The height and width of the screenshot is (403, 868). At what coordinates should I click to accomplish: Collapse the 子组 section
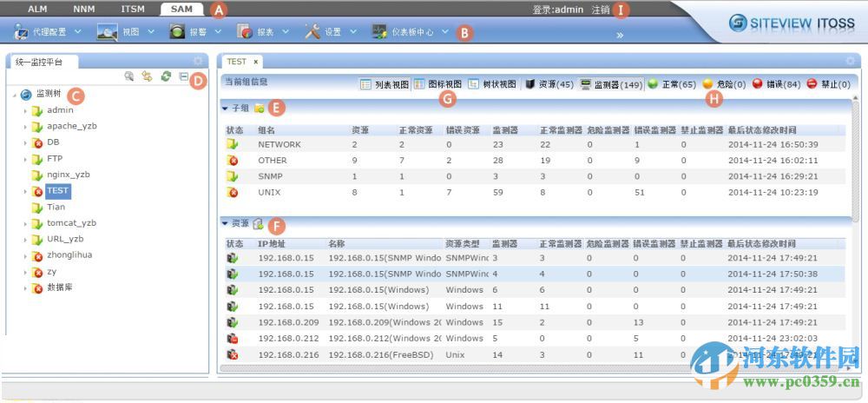(225, 109)
